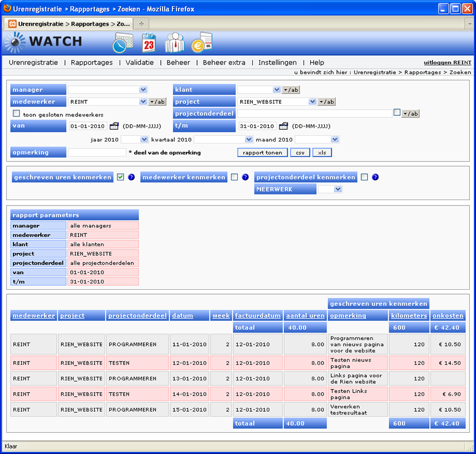Open the employees people icon
Image resolution: width=476 pixels, height=454 pixels.
tap(175, 43)
